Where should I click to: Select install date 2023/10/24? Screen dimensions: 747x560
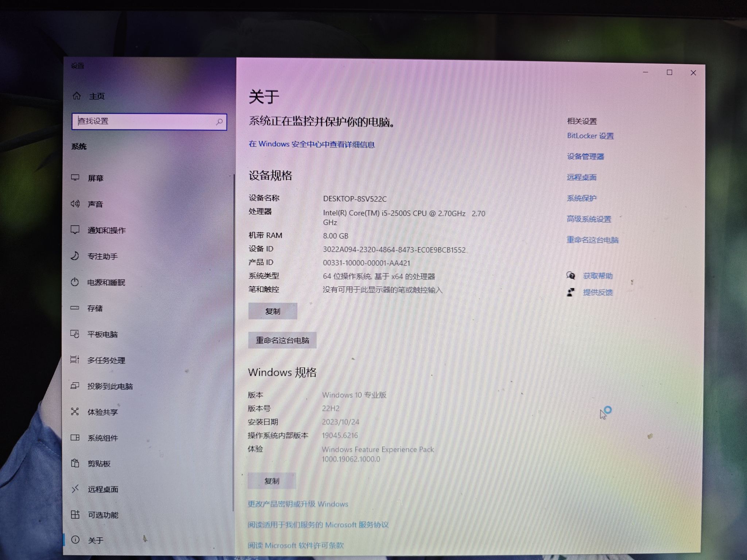pos(340,422)
